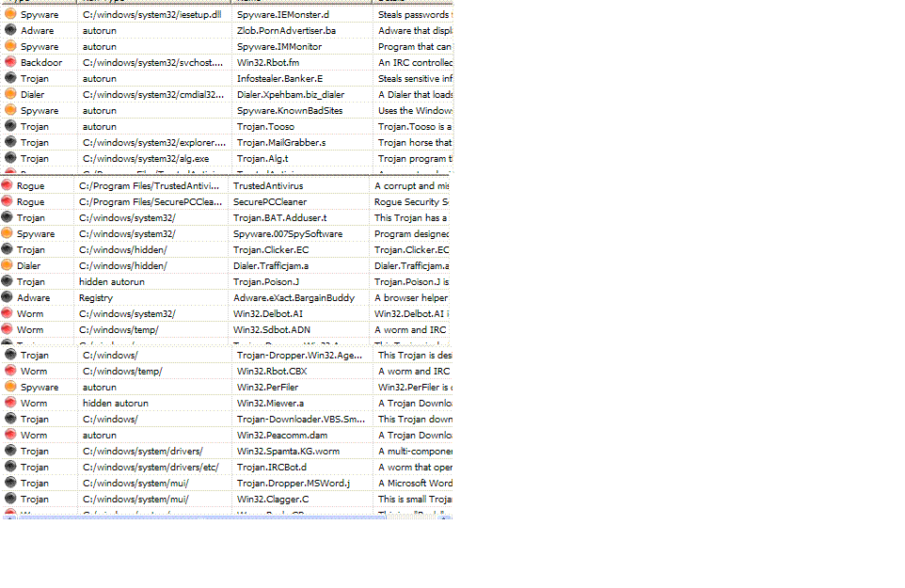The image size is (905, 588).
Task: Click orange icon beside Spyware.IEMonster.d
Action: coord(10,14)
